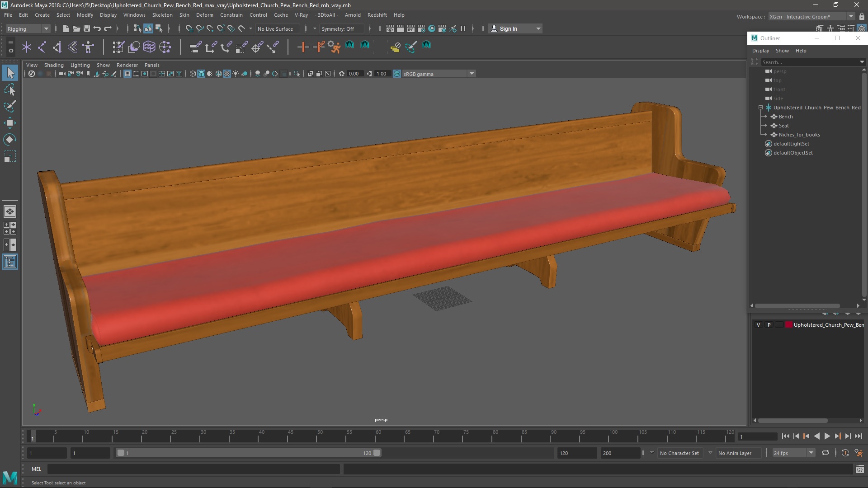Toggle layer visibility V box
The width and height of the screenshot is (868, 488).
(x=759, y=325)
